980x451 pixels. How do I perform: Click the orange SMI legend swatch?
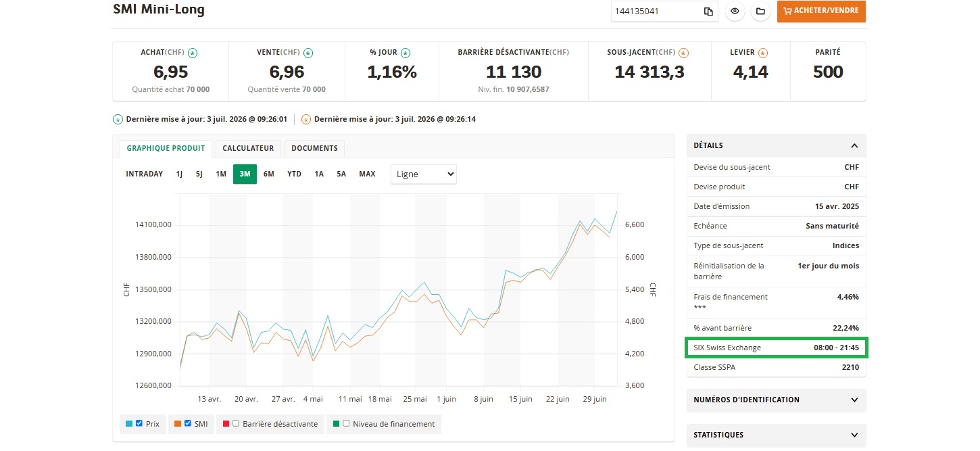[x=178, y=424]
